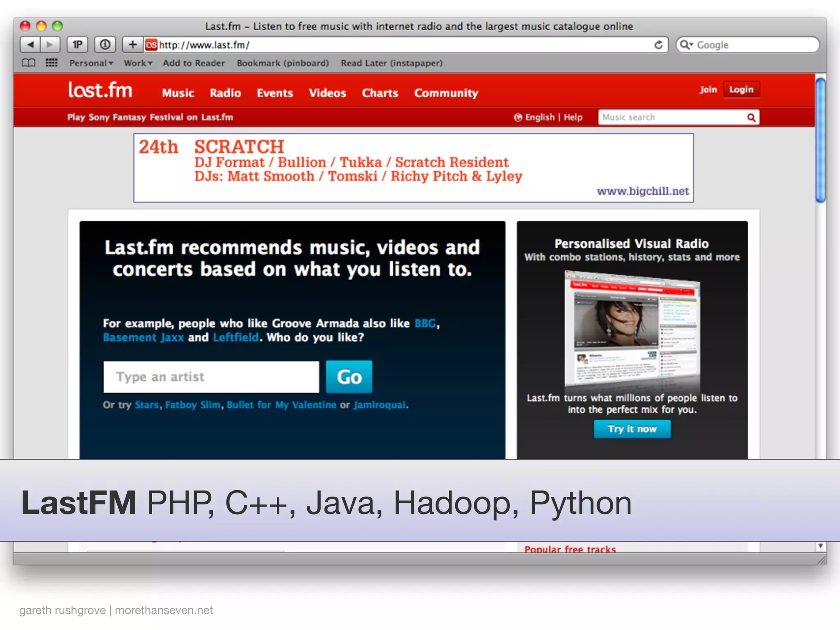The image size is (840, 630).
Task: Click the Join link
Action: point(708,89)
